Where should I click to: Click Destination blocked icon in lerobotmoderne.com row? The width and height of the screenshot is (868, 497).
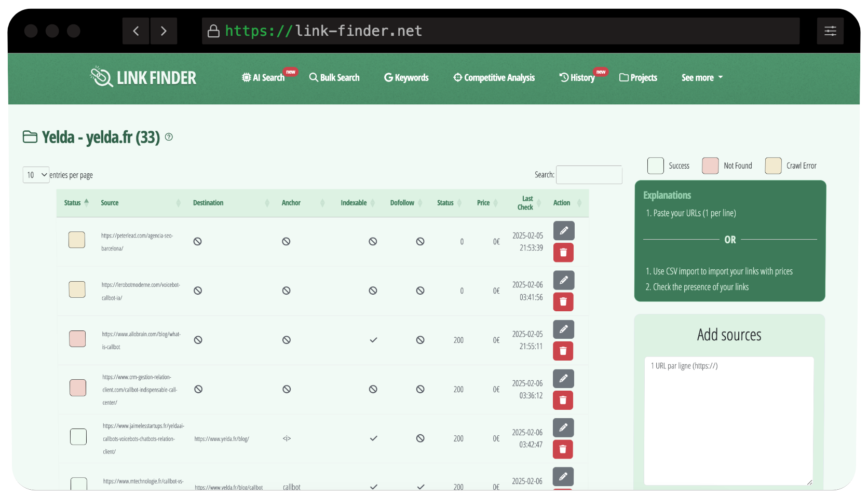click(198, 291)
